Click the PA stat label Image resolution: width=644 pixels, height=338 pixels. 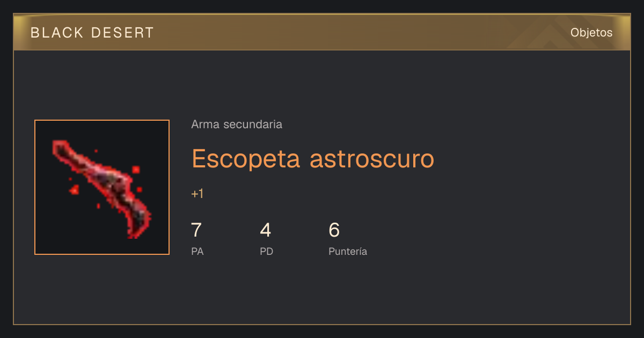(x=197, y=251)
